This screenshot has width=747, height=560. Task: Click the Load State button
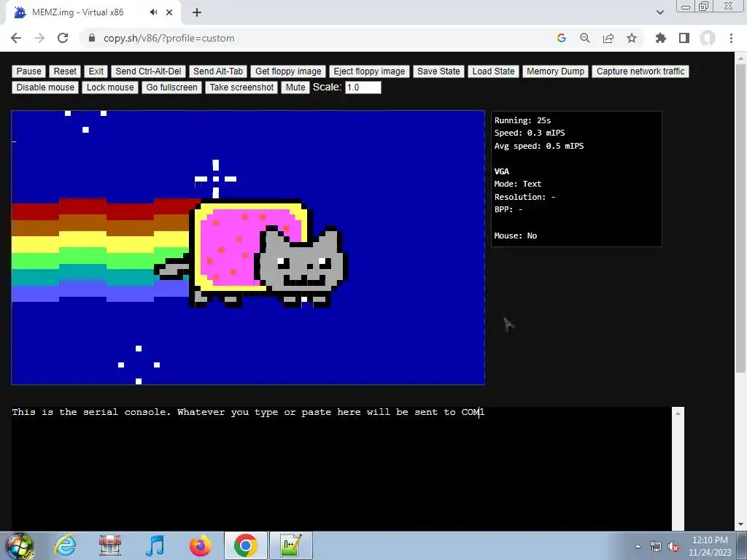493,71
